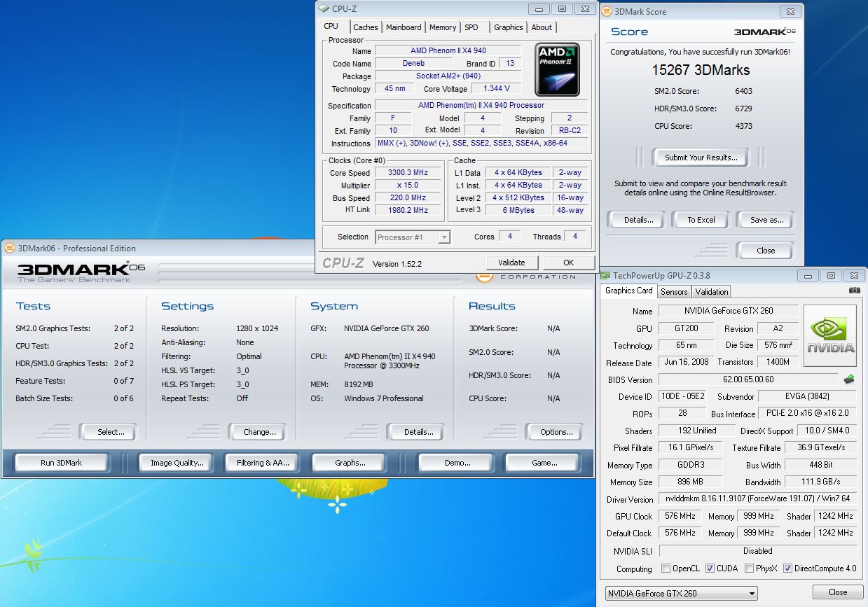
Task: Click the Memory Size 896 MB value
Action: [x=689, y=482]
